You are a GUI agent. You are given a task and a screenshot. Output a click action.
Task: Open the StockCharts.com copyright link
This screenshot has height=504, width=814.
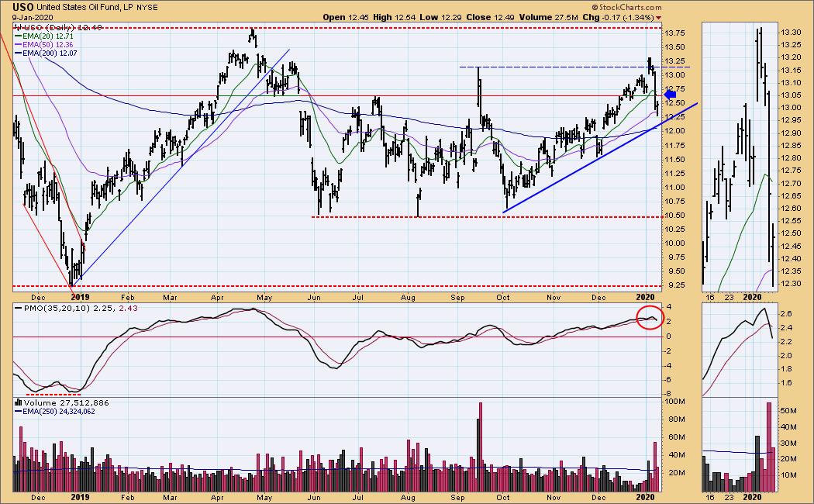(626, 7)
